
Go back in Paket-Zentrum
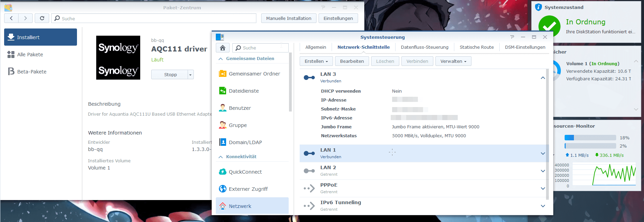(x=11, y=18)
